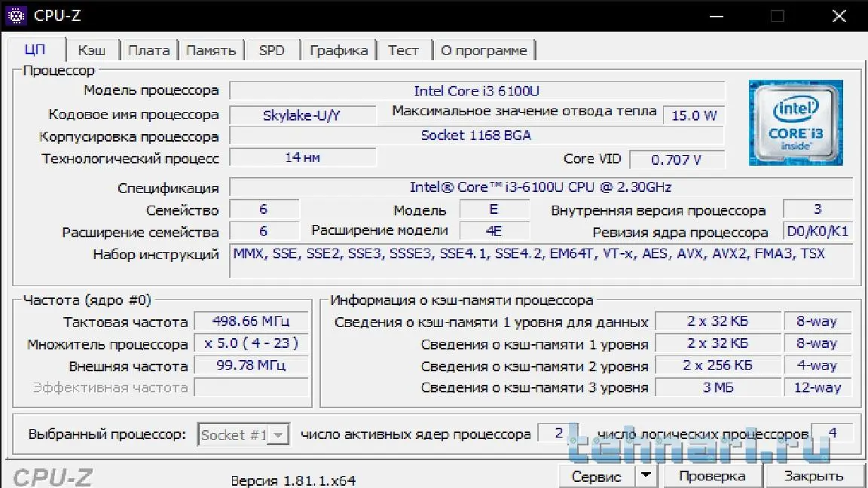Click the 498.66 МГц clock speed value
The width and height of the screenshot is (868, 488).
251,322
